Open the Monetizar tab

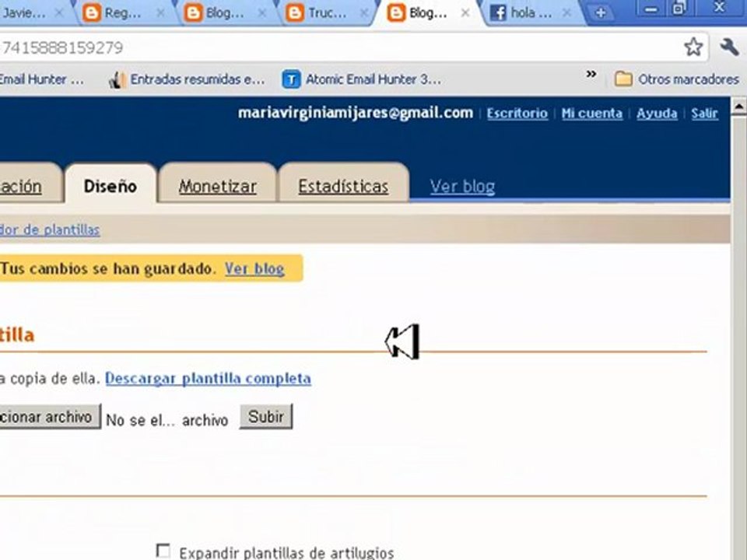218,186
